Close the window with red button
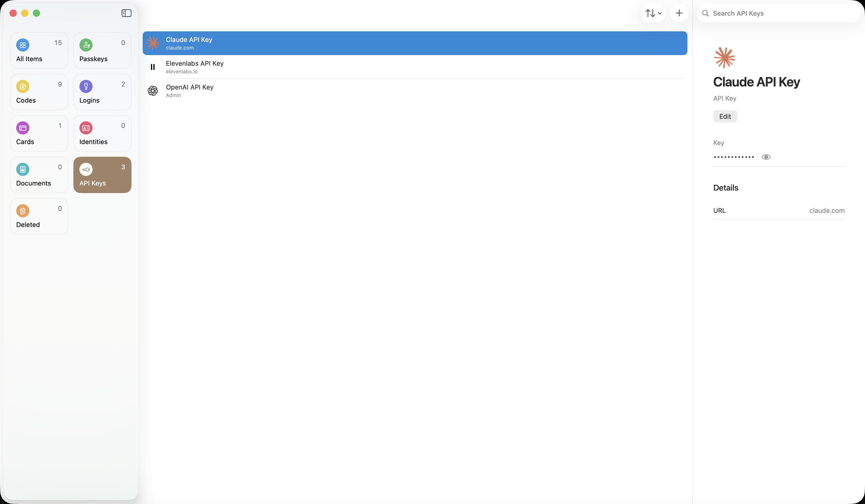This screenshot has width=865, height=504. point(13,13)
